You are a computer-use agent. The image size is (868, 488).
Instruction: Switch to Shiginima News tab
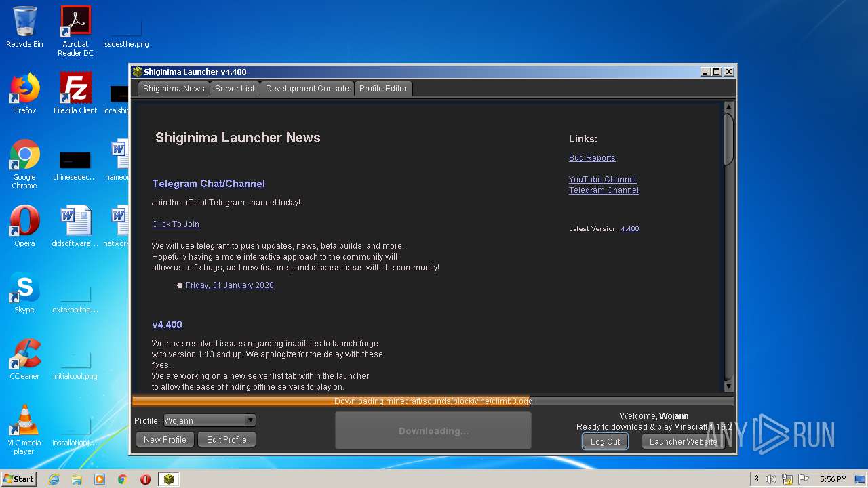click(x=174, y=89)
